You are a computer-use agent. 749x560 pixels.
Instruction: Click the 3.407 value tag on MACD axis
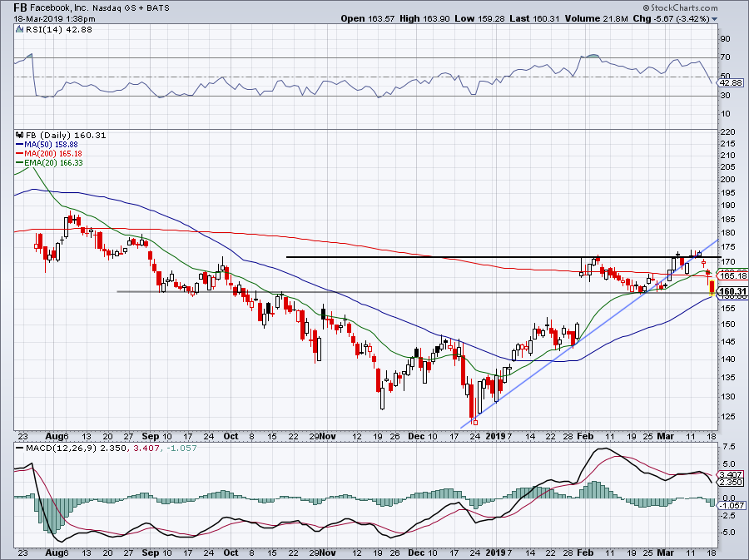coord(731,474)
